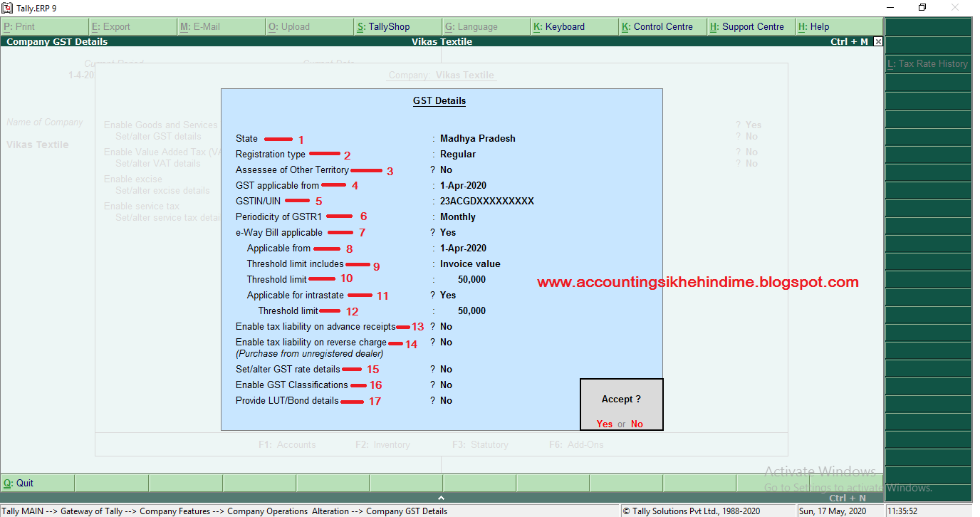Viewport: 980px width, 517px height.
Task: Click the Tally Solutions copyright text
Action: coord(691,511)
